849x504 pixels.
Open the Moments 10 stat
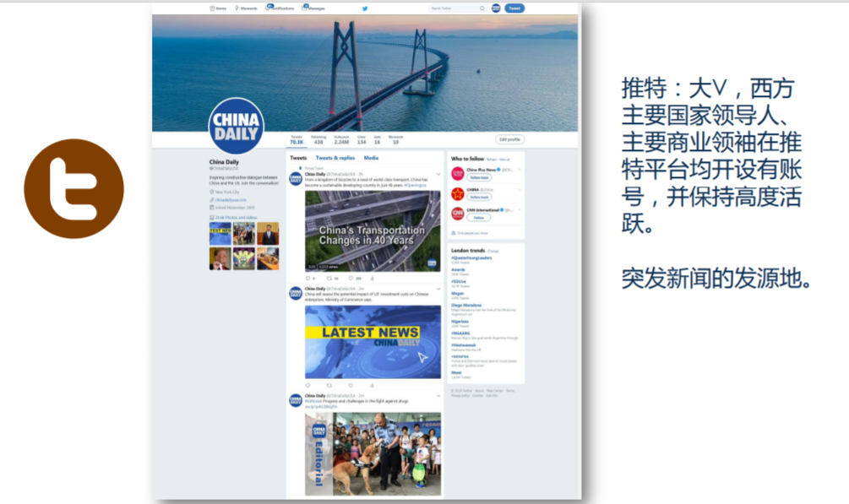(395, 139)
